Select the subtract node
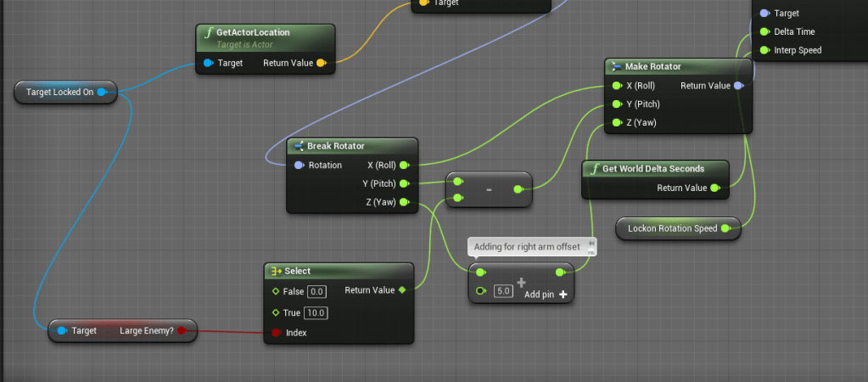The image size is (868, 382). [490, 190]
